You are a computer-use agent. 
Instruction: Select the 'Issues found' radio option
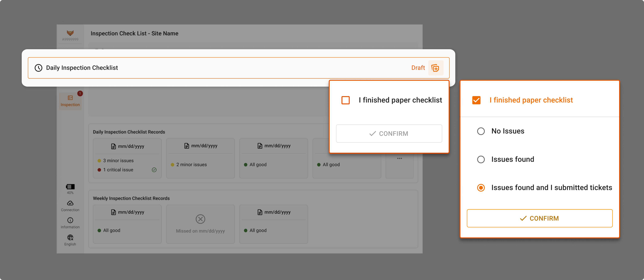coord(481,160)
